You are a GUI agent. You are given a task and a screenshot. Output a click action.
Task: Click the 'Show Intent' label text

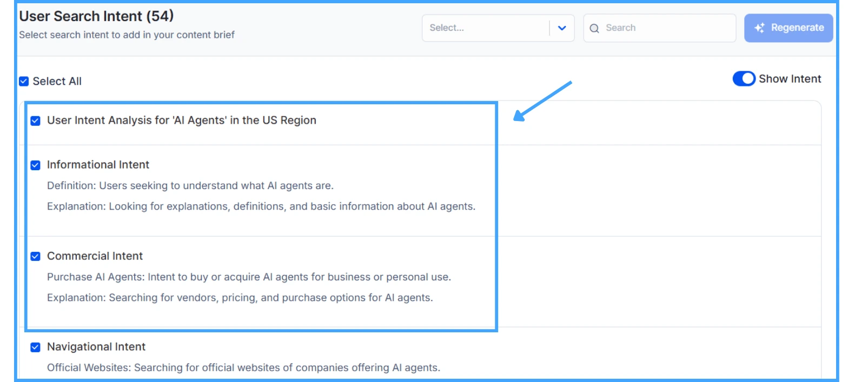790,79
